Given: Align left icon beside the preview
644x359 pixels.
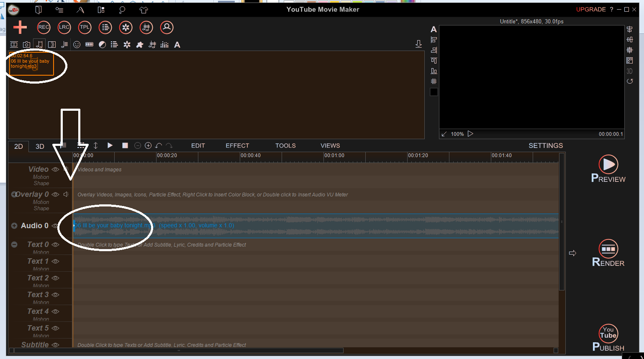Looking at the screenshot, I should [x=434, y=40].
